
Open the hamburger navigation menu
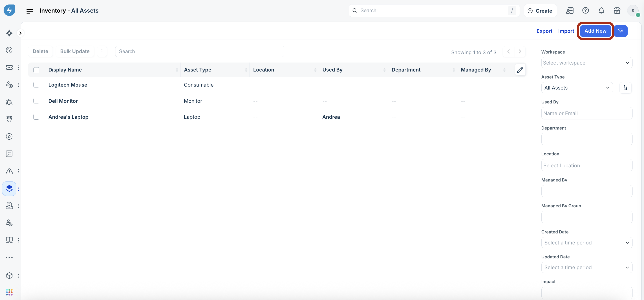(30, 11)
